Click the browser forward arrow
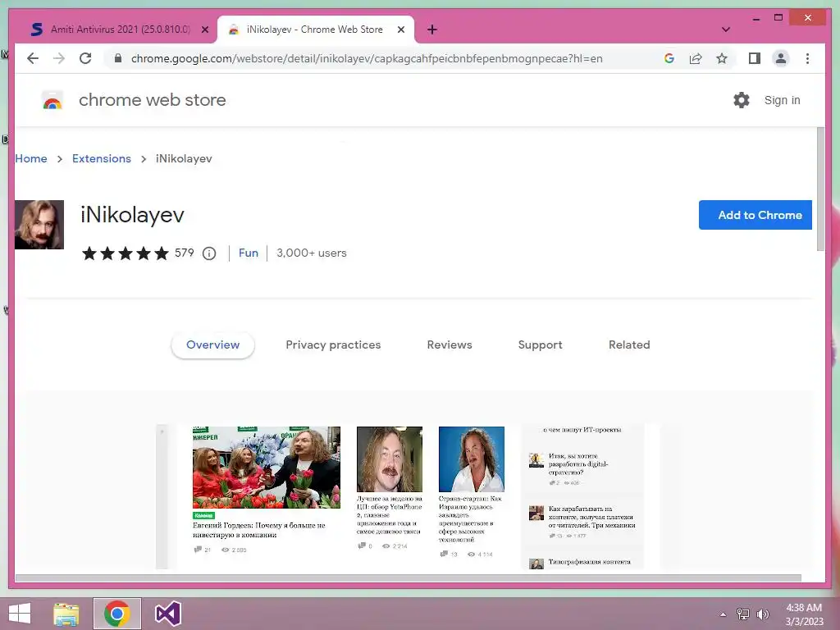The image size is (840, 630). [59, 58]
